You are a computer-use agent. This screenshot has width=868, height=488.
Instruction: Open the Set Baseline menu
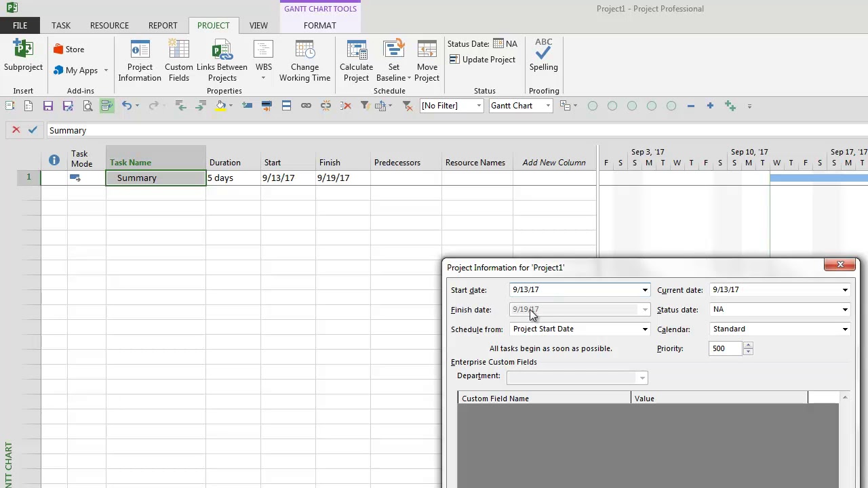[x=394, y=61]
